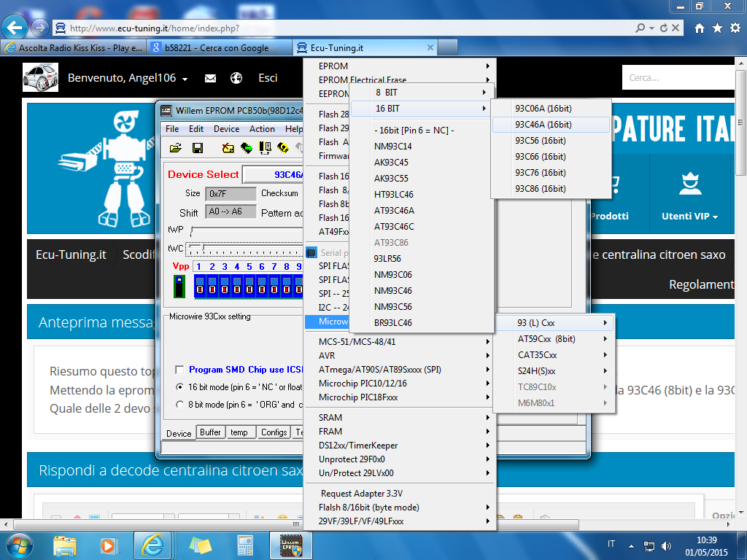Click the Cerca search field on website
The height and width of the screenshot is (560, 747).
pos(678,77)
